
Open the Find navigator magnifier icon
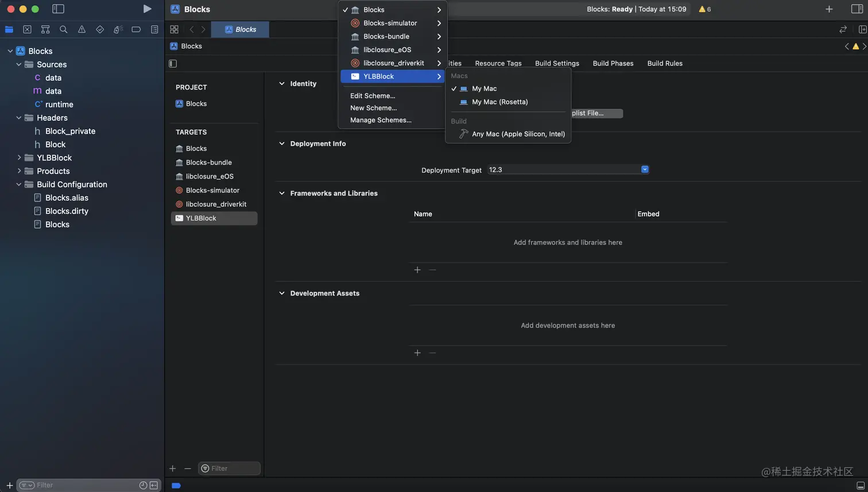[64, 29]
